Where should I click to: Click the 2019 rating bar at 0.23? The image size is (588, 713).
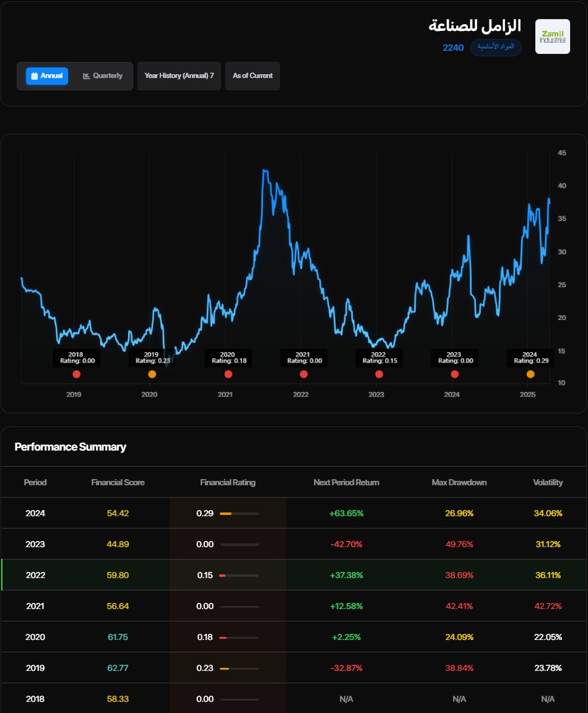(239, 668)
